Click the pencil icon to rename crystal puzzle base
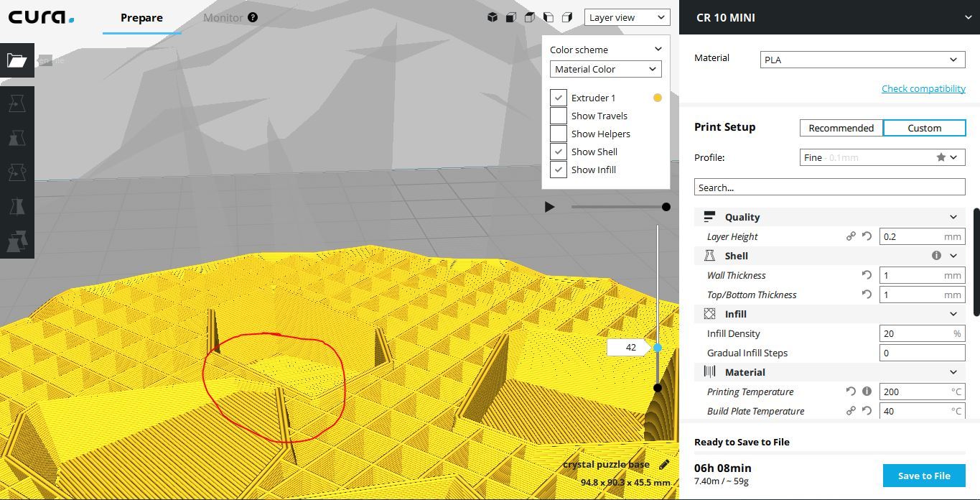 tap(664, 465)
